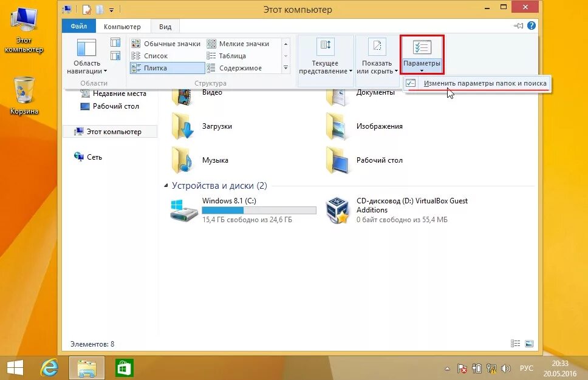Open the clock showing 20:33
Image resolution: width=588 pixels, height=380 pixels.
point(560,368)
